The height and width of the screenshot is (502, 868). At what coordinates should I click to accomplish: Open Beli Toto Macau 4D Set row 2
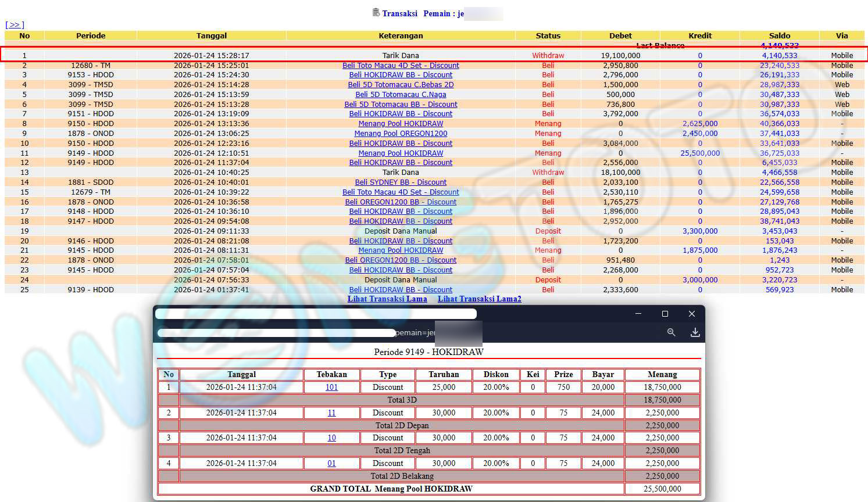coord(401,66)
